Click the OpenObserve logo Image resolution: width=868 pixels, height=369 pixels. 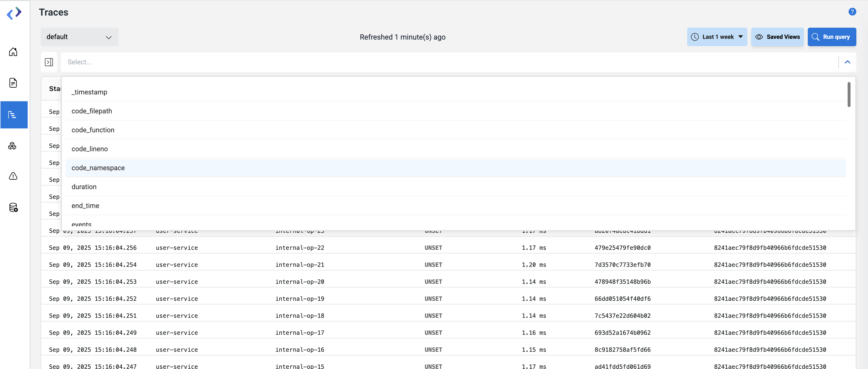(14, 13)
